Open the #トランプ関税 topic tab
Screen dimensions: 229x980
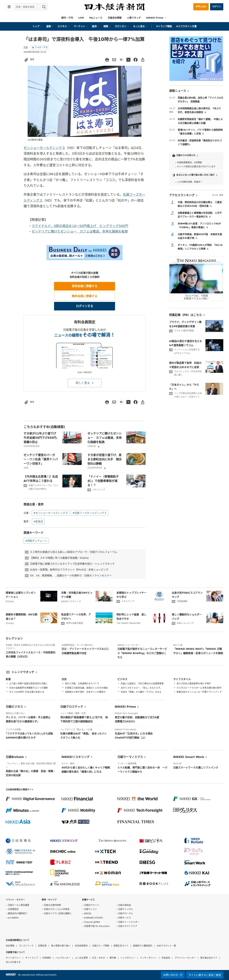(164, 26)
